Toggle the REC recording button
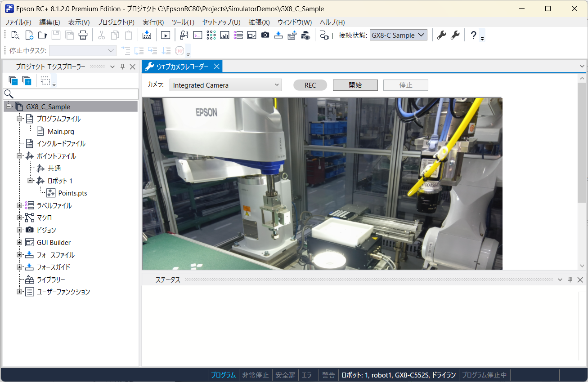The height and width of the screenshot is (382, 588). [310, 85]
